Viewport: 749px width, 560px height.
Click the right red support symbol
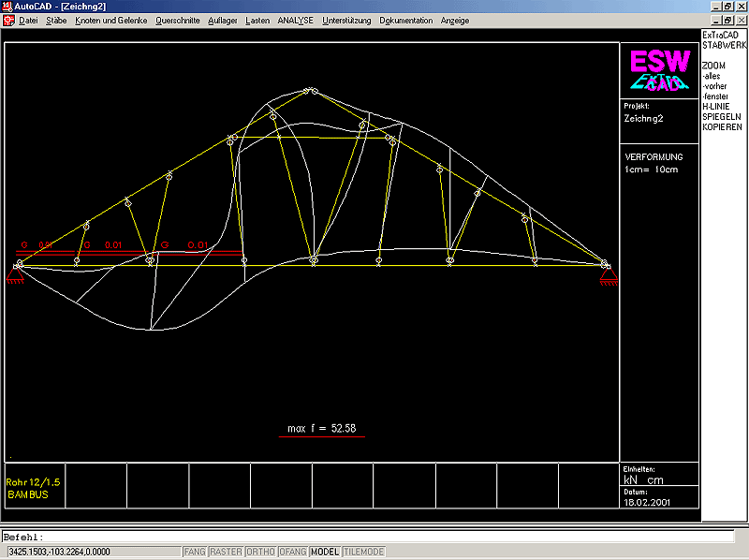(x=609, y=277)
